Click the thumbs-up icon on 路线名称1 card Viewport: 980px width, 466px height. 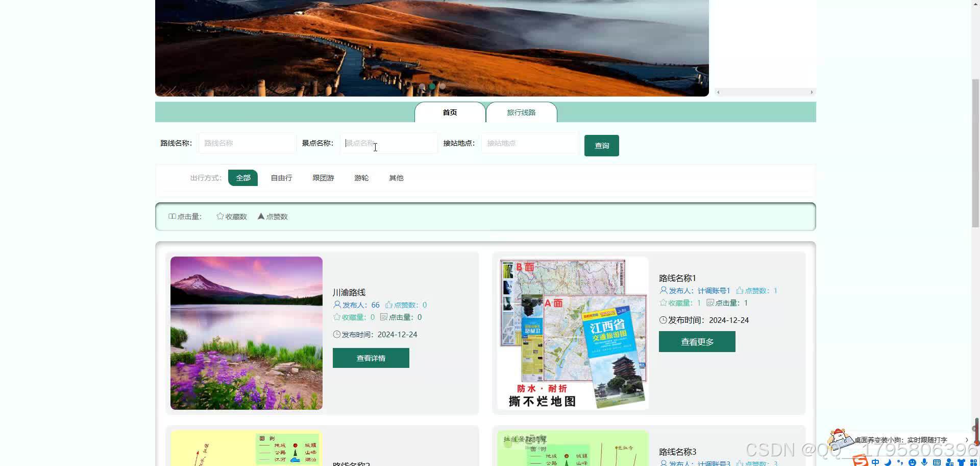[740, 290]
